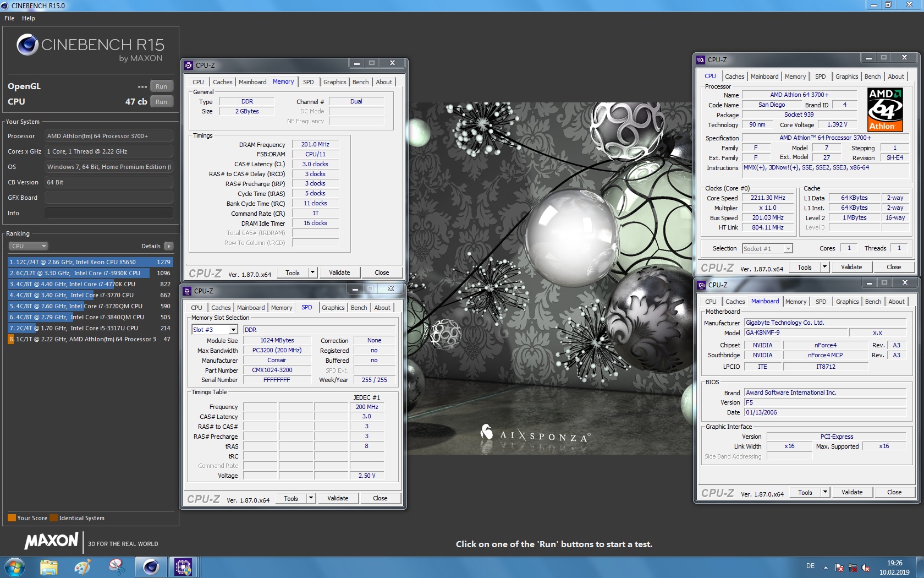Click the GFX Board field
924x578 pixels.
tap(109, 198)
